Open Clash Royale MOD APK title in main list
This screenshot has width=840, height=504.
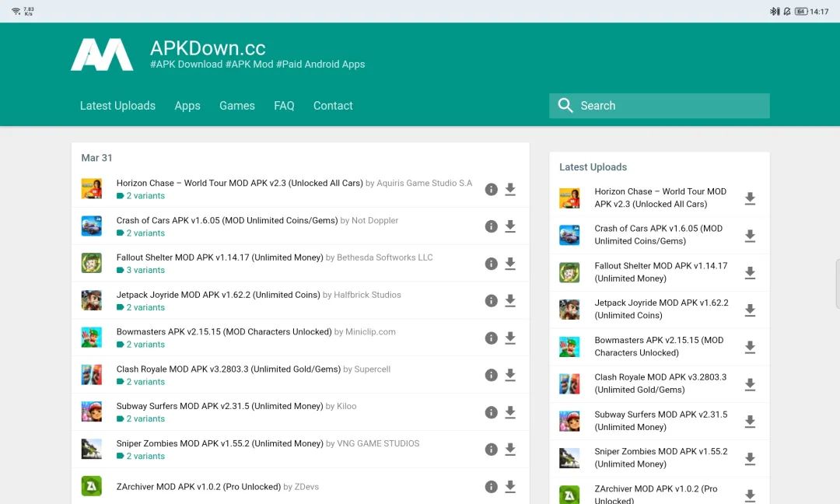[x=228, y=369]
